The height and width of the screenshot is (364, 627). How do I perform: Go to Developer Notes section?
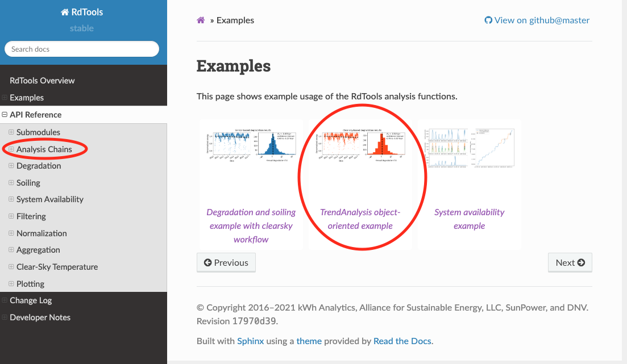coord(40,317)
